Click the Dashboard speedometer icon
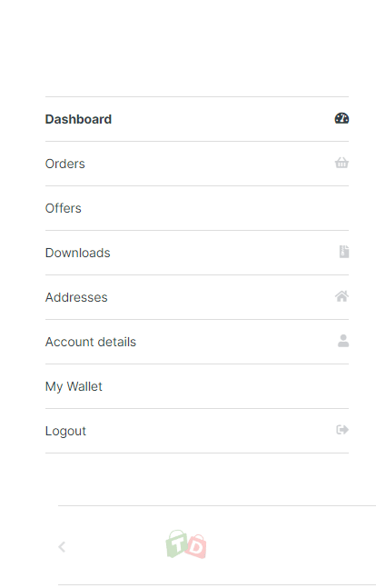This screenshot has height=588, width=376. [341, 118]
